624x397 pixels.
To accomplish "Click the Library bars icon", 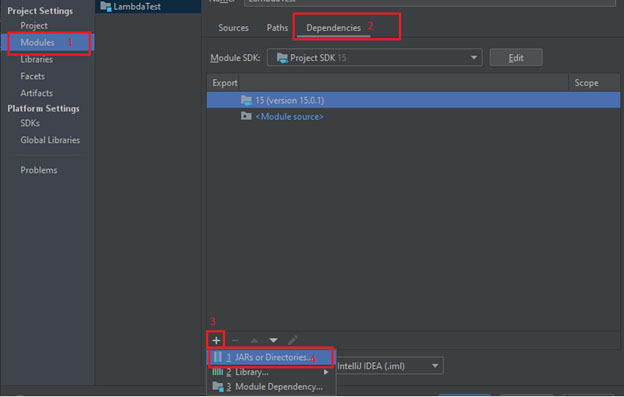I will (218, 372).
